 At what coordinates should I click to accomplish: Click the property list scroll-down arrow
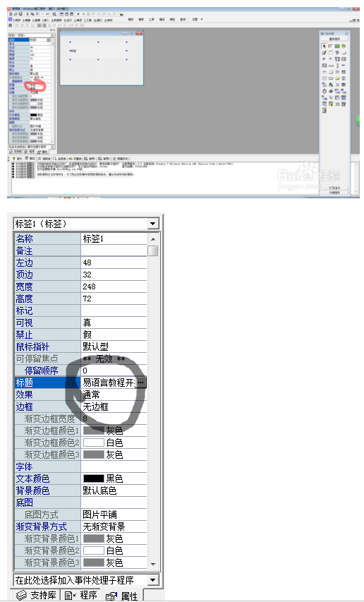153,564
